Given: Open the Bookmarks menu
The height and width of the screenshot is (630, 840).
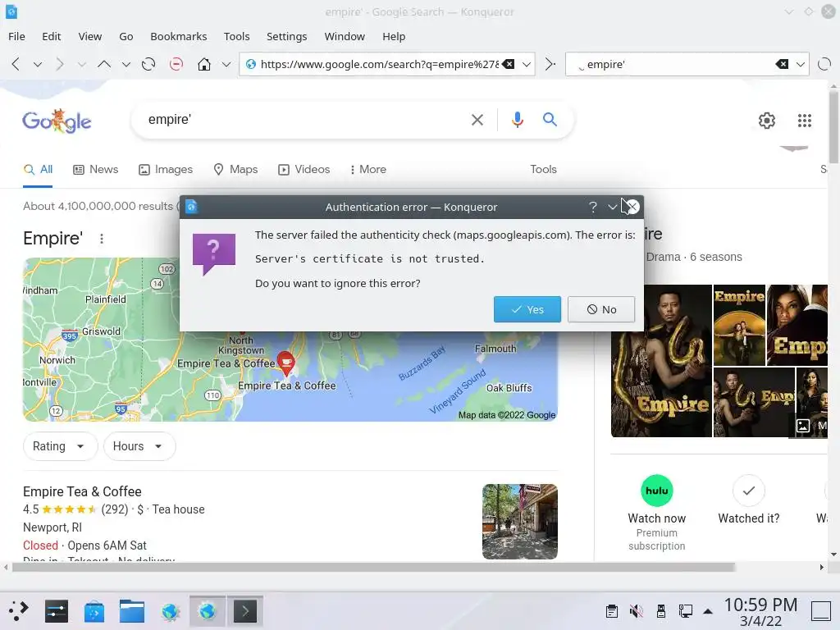Looking at the screenshot, I should pyautogui.click(x=178, y=36).
